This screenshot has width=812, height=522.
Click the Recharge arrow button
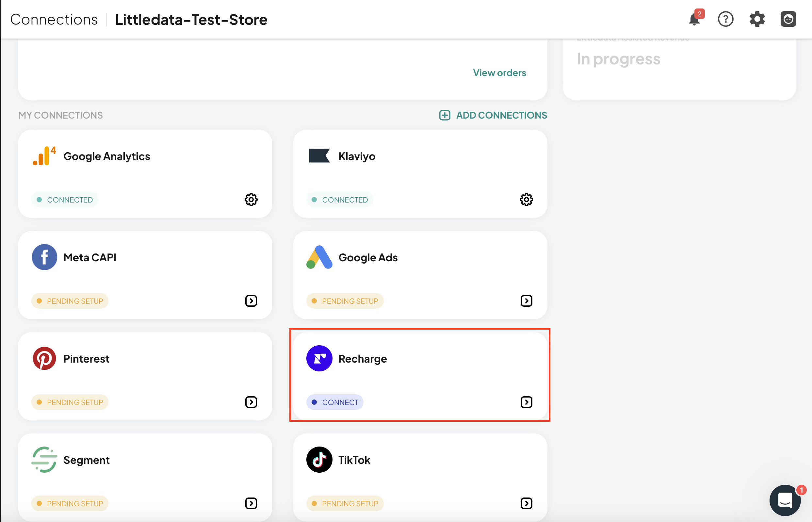coord(526,402)
